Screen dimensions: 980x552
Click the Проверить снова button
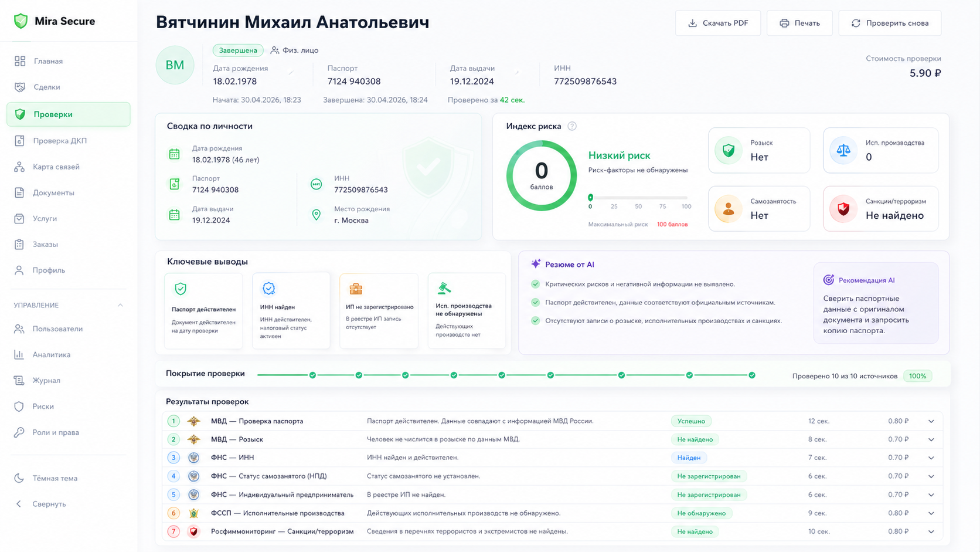[890, 23]
